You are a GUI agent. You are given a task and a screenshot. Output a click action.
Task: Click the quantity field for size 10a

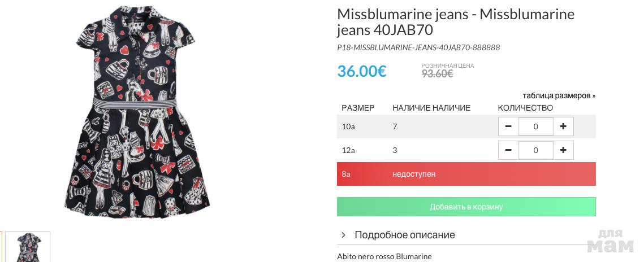tap(535, 126)
